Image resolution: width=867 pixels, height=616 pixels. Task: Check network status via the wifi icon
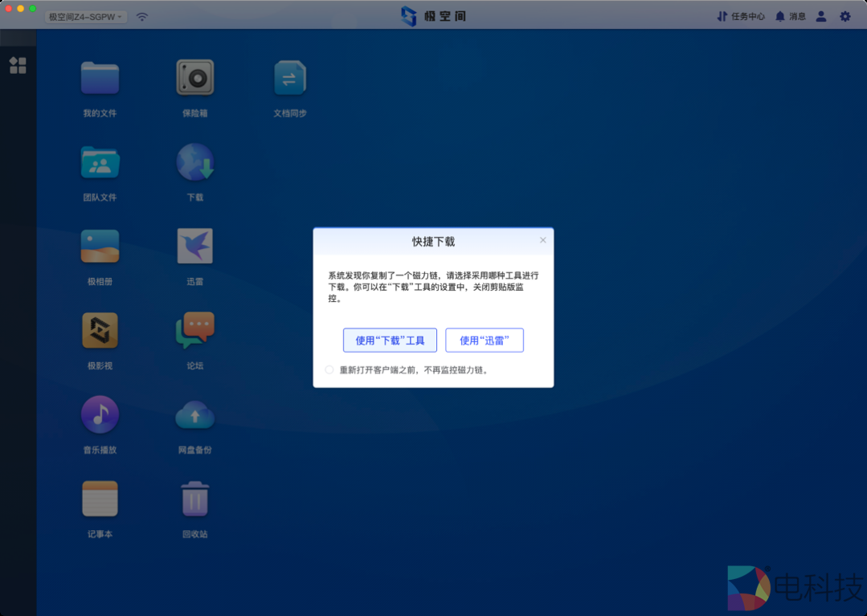141,15
